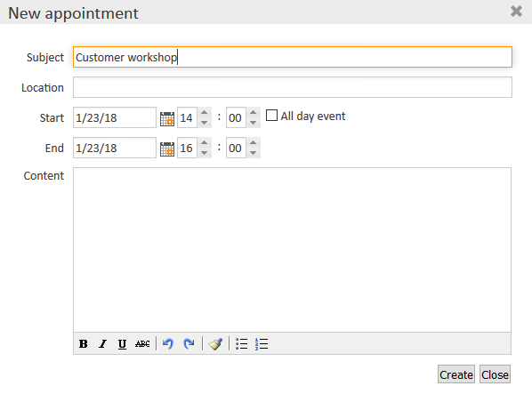Click the Create button
The height and width of the screenshot is (402, 532).
click(x=456, y=374)
